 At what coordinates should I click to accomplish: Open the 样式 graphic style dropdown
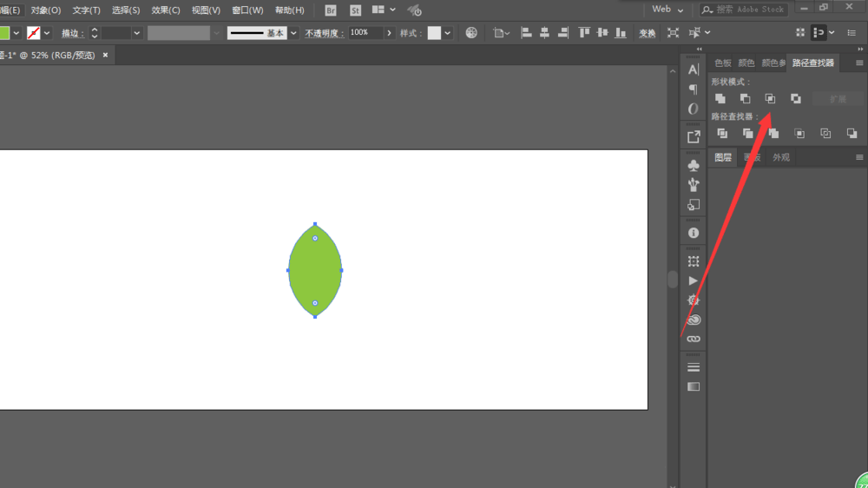click(x=447, y=33)
